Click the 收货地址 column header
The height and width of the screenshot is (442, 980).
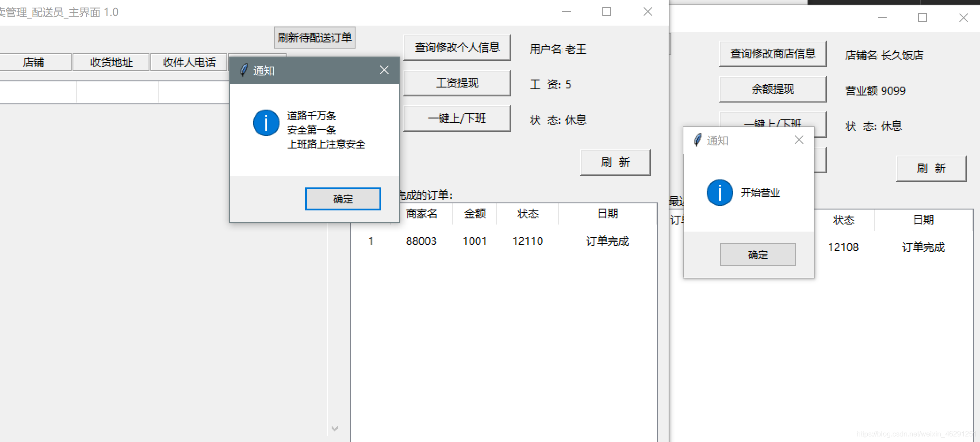coord(111,62)
